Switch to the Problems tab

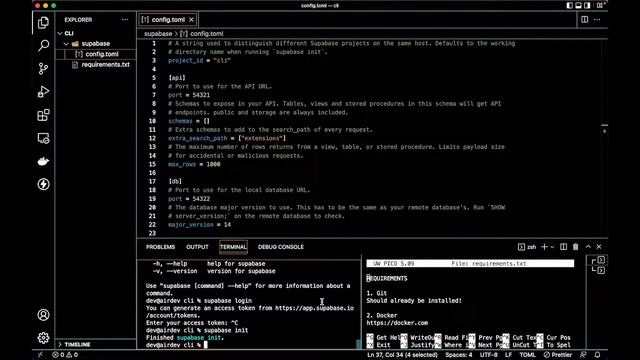160,247
